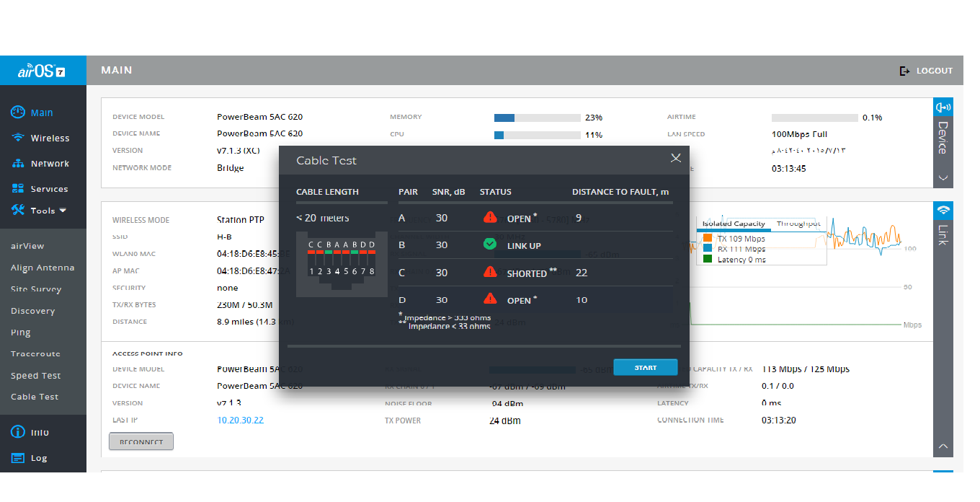Viewport: 980px width, 502px height.
Task: Open Services page icon
Action: click(x=18, y=189)
